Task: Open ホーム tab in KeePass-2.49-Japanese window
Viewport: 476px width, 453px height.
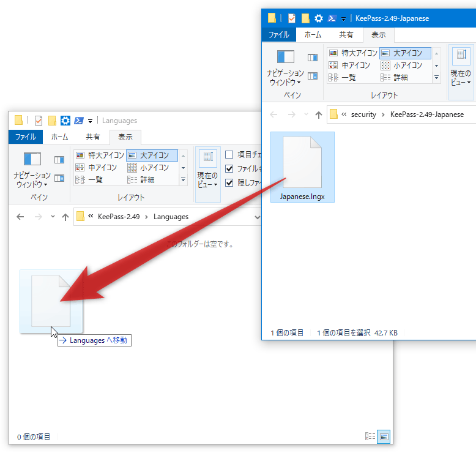Action: 313,35
